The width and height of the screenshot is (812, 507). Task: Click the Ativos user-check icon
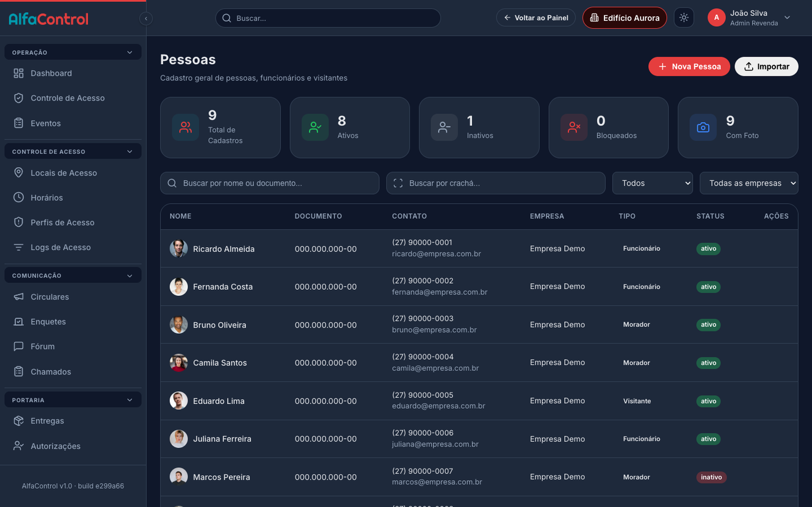[x=315, y=128]
